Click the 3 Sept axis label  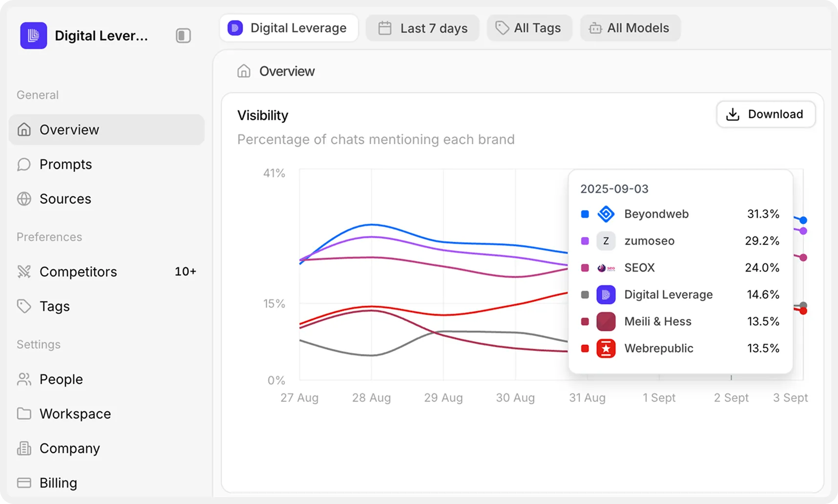(790, 398)
